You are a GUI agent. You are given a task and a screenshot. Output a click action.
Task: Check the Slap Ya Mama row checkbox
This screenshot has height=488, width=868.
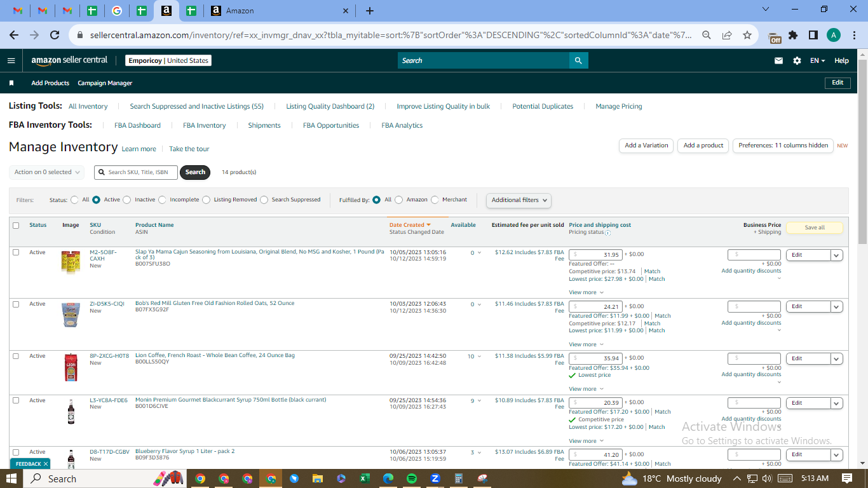tap(16, 252)
